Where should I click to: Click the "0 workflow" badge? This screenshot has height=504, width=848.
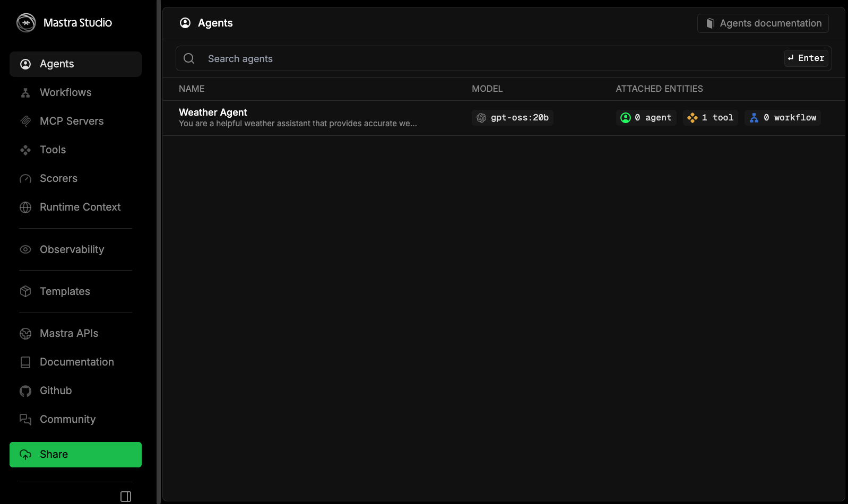pos(783,118)
